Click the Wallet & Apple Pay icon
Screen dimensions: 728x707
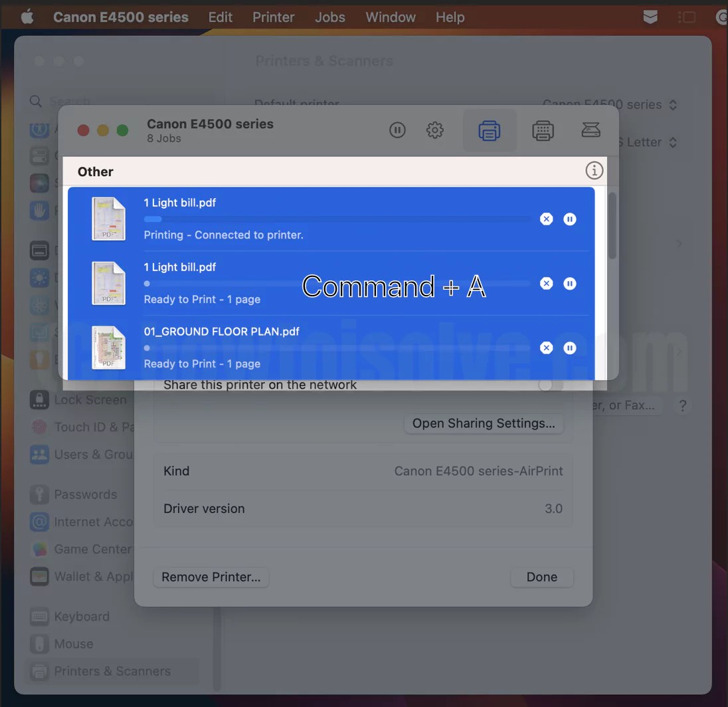(39, 577)
